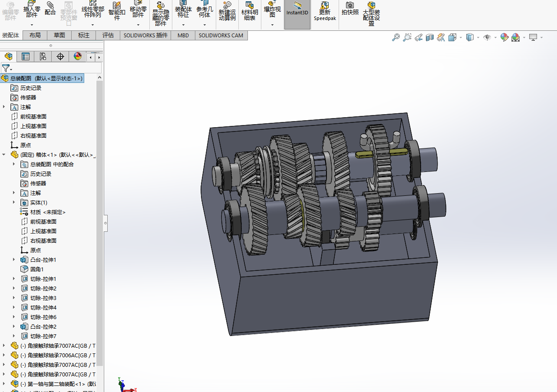This screenshot has height=392, width=557.
Task: Click the Zoom to Fit magnifier icon
Action: 396,38
